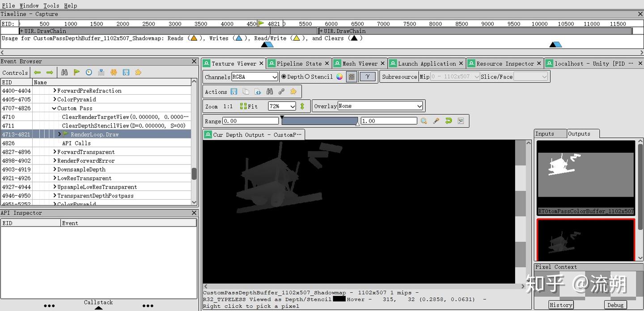Click the History button in Pixel Context

click(x=561, y=305)
